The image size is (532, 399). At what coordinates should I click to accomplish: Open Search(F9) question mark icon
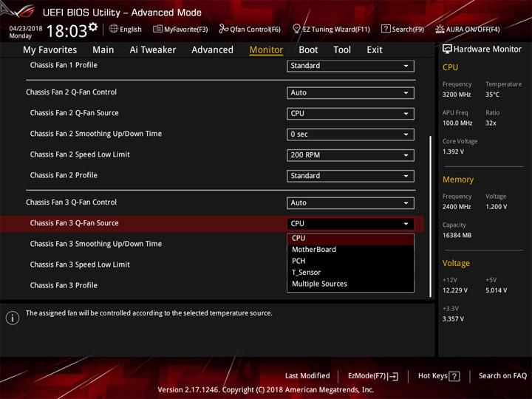coord(386,29)
